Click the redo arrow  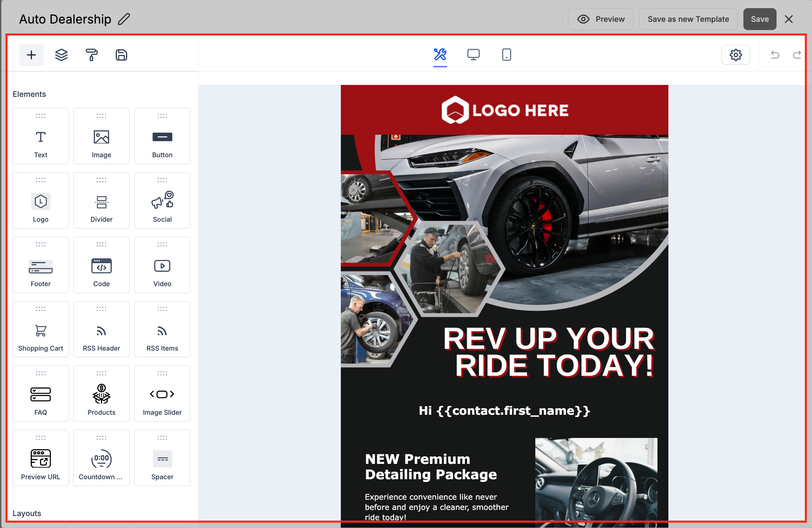(797, 55)
